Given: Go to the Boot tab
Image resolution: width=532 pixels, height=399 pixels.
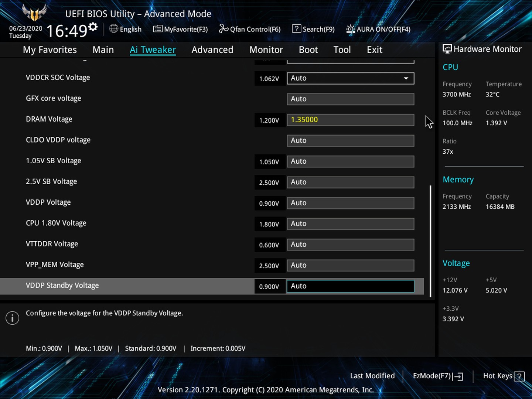Looking at the screenshot, I should point(308,50).
